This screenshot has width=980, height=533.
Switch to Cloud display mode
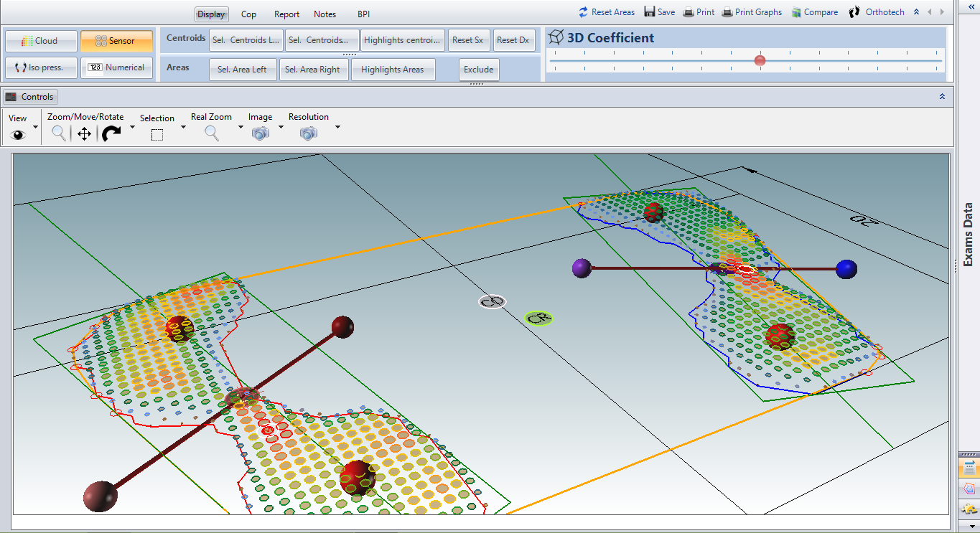tap(41, 41)
